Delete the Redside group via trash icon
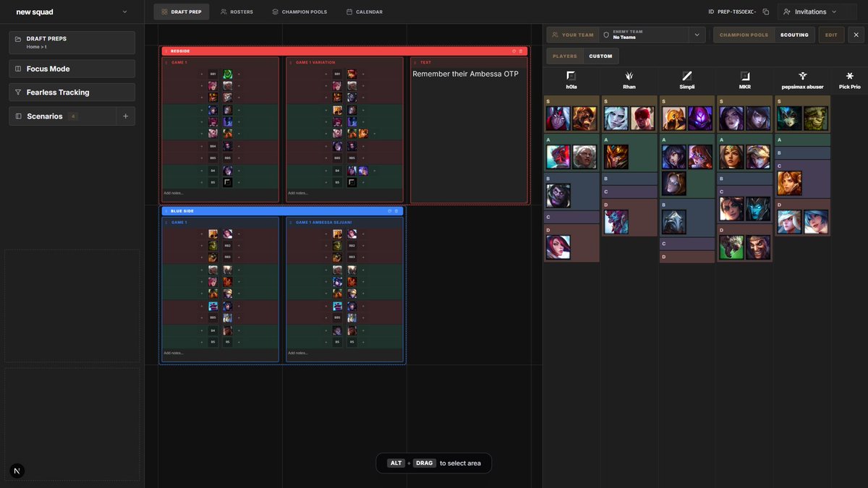Viewport: 868px width, 488px height. (x=521, y=51)
